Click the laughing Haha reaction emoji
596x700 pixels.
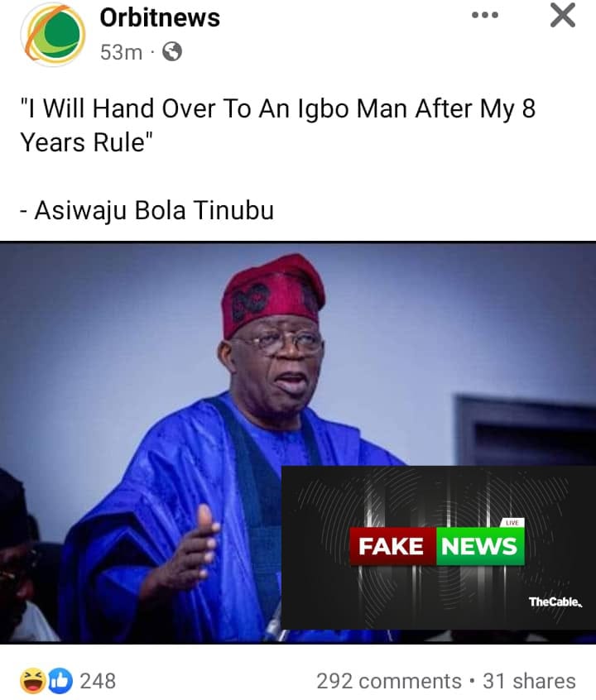33,681
